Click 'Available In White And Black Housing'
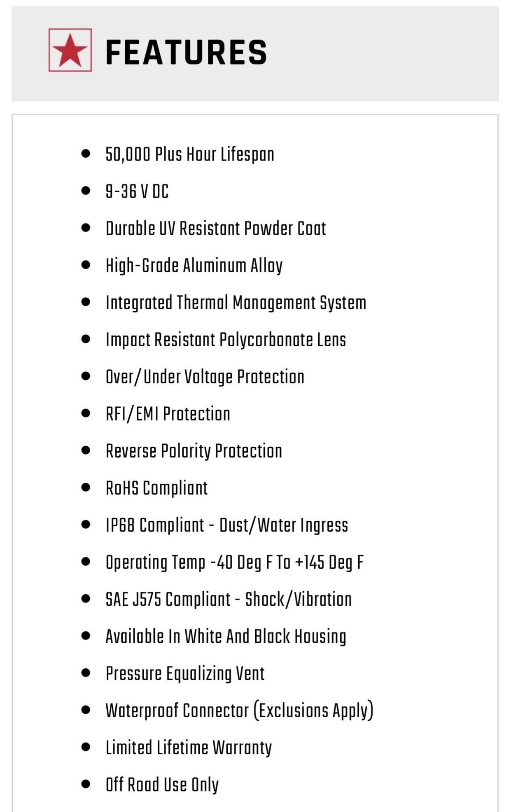Viewport: 511px width, 812px height. click(x=226, y=637)
